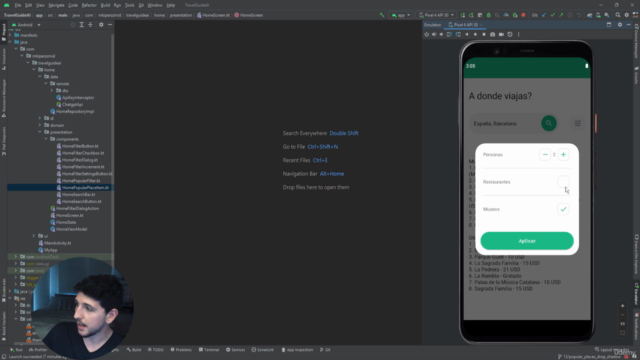This screenshot has width=640, height=360.
Task: Click the filter settings icon in app
Action: 578,123
